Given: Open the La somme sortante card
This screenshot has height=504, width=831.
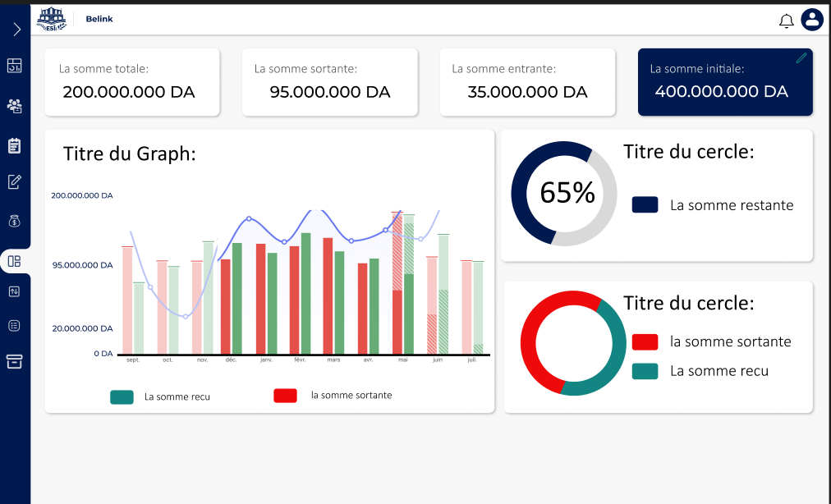Looking at the screenshot, I should pyautogui.click(x=329, y=82).
